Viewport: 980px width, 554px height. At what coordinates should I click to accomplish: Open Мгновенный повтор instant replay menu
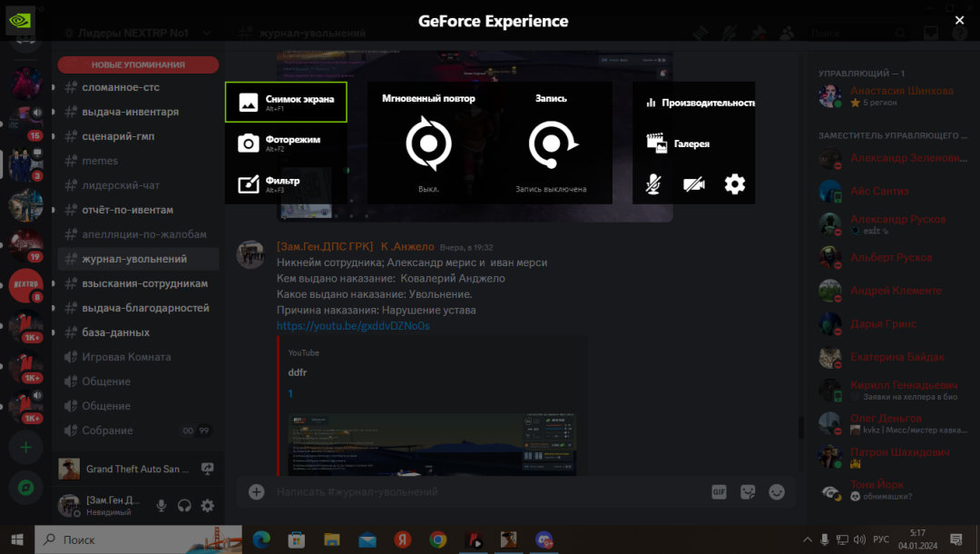(x=428, y=143)
